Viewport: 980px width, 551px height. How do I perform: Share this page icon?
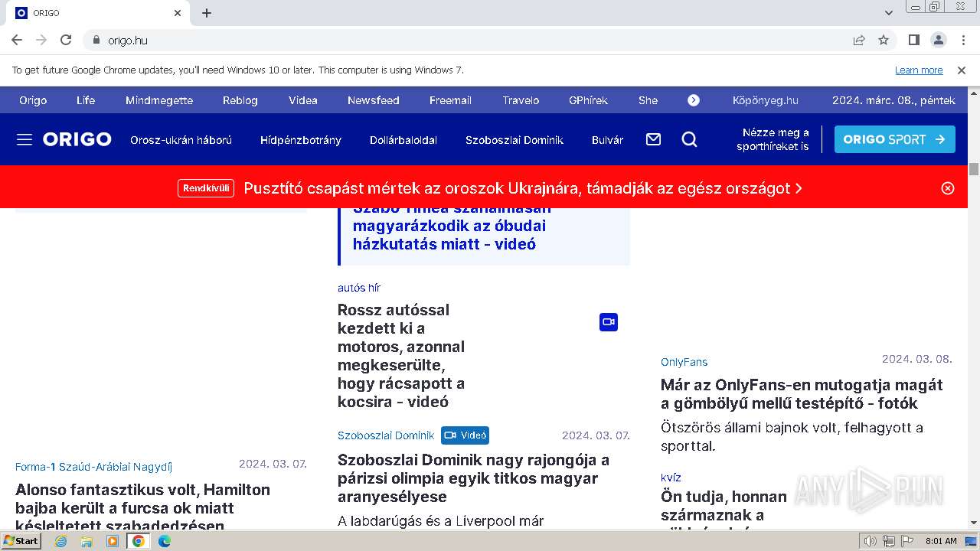(859, 40)
